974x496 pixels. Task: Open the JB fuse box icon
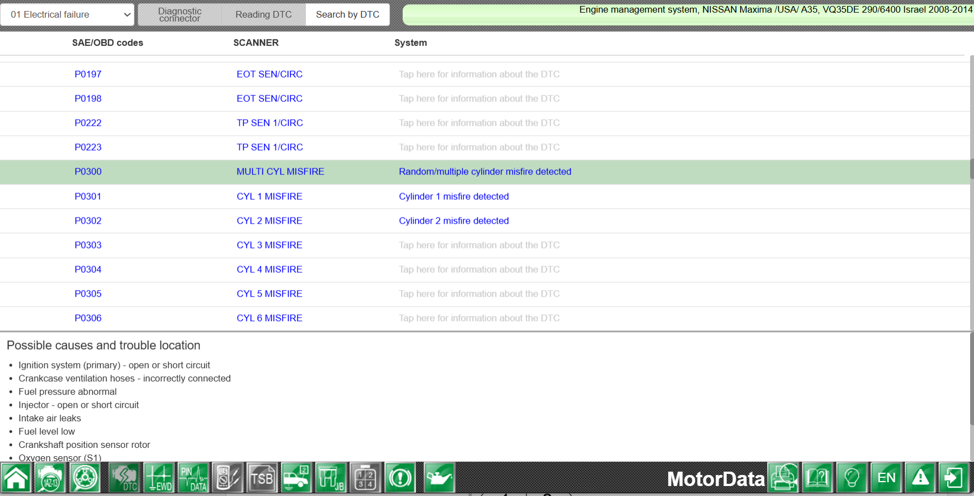(x=331, y=478)
